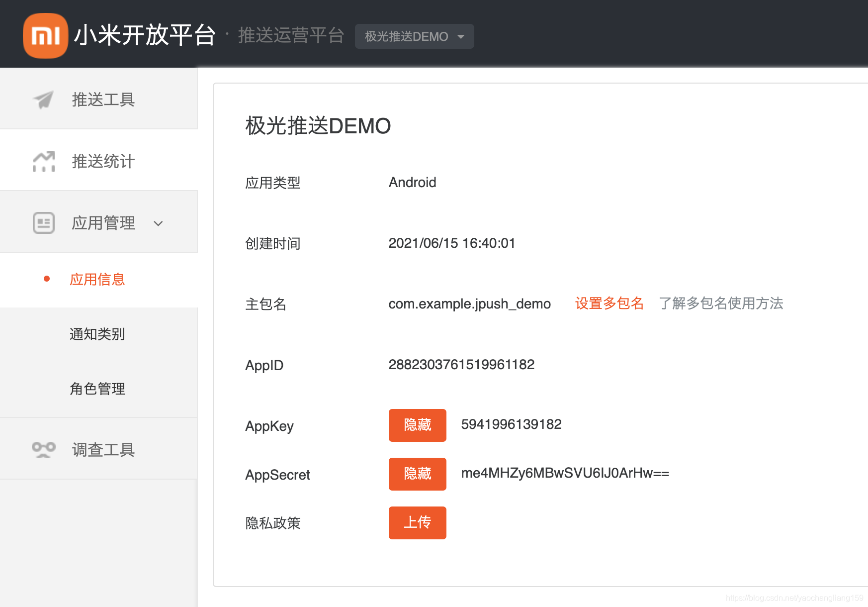Click the 极光推送DEMO page heading
This screenshot has width=868, height=607.
(x=318, y=126)
